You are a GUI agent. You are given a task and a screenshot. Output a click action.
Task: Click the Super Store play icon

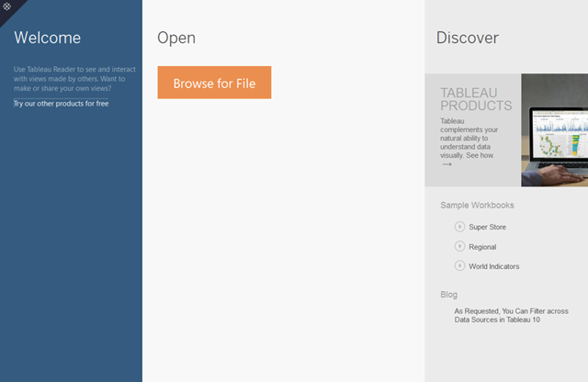(x=459, y=227)
